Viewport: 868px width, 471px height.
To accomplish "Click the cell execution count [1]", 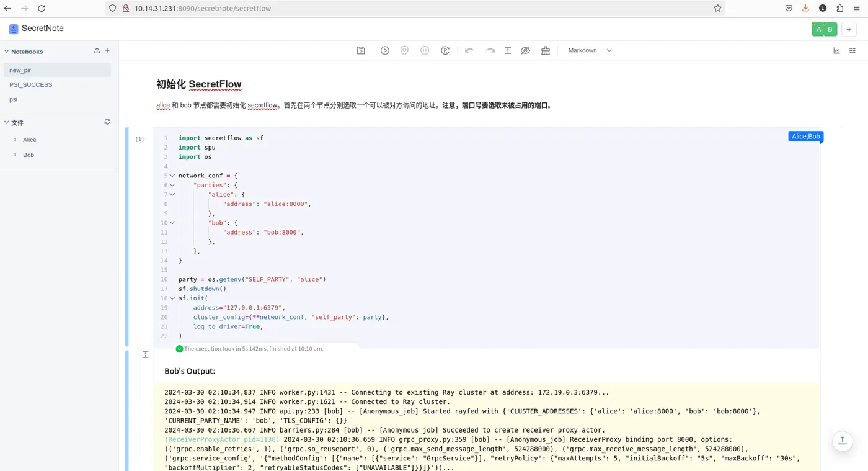I will coord(141,139).
